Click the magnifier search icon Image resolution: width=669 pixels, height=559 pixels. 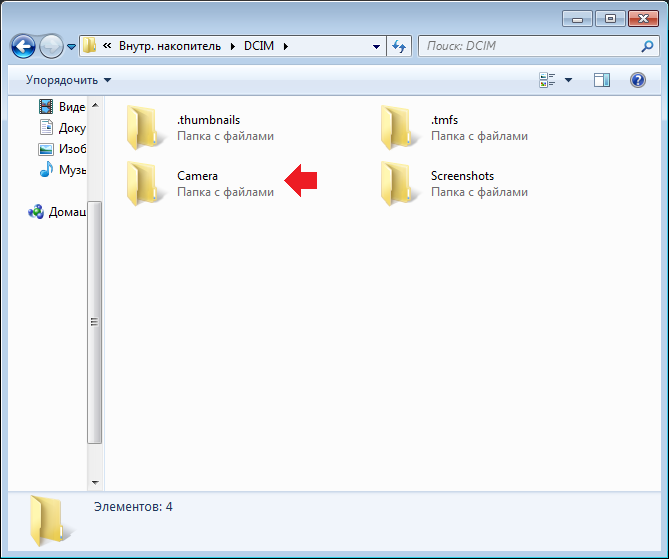[647, 46]
